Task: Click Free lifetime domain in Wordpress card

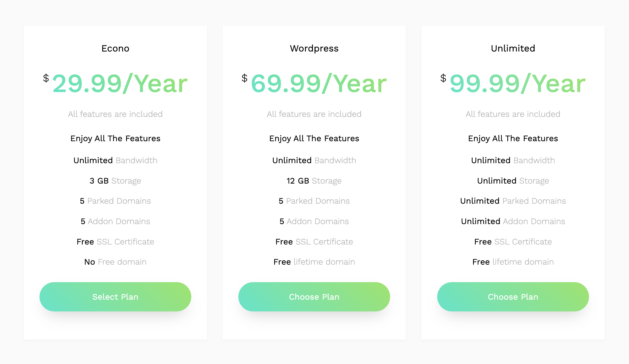Action: [314, 262]
